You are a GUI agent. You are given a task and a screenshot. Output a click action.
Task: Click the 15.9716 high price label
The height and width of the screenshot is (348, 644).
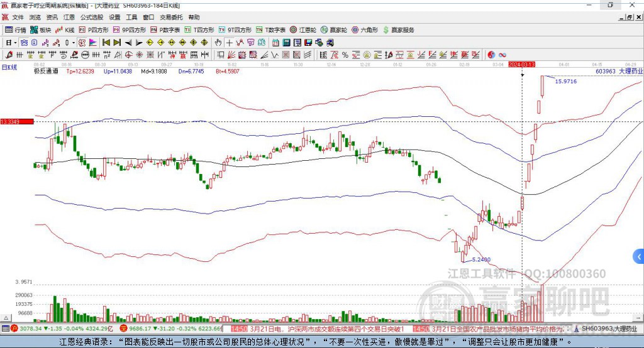click(x=566, y=81)
